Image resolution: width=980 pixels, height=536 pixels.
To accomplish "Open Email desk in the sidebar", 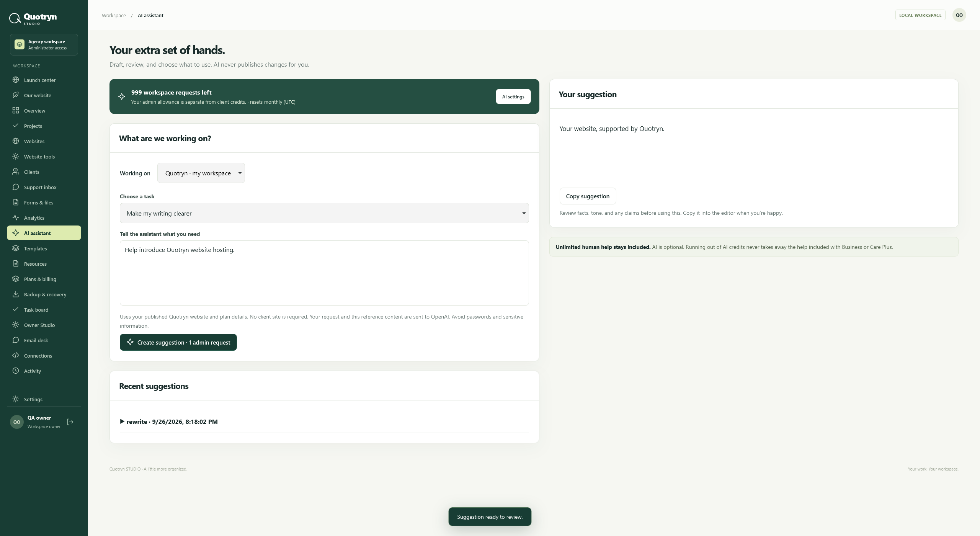I will (x=44, y=340).
